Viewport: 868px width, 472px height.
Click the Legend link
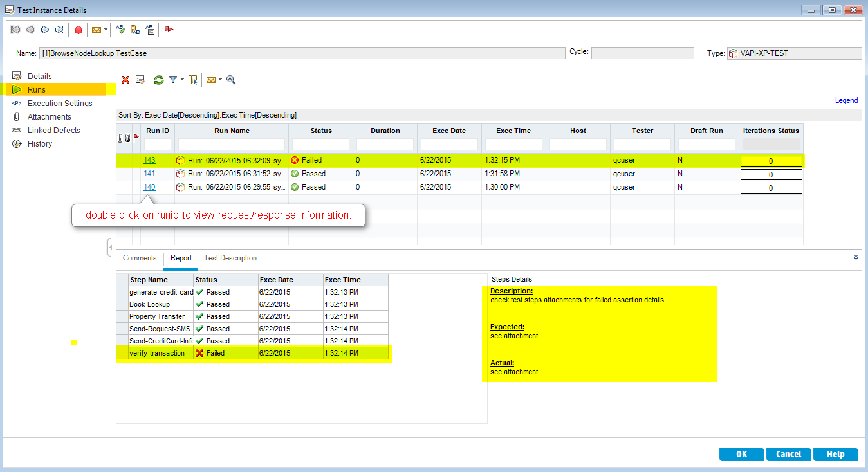(846, 100)
